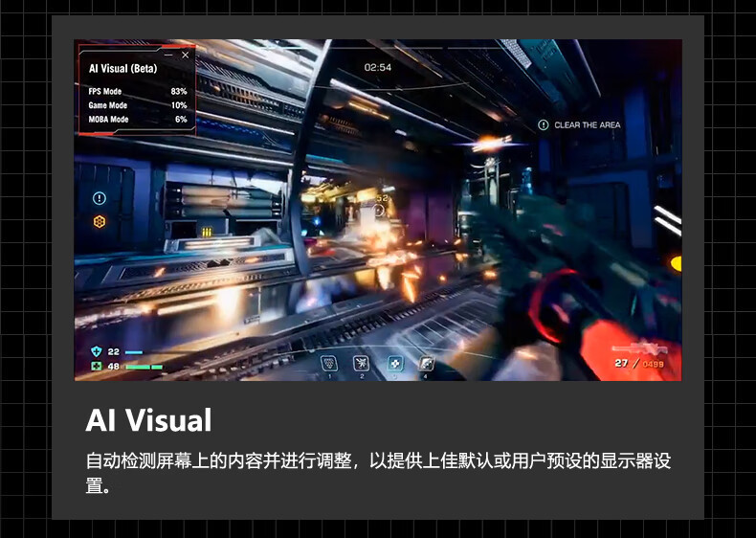Minimize the AI Visual (Beta) panel
This screenshot has height=538, width=756.
pyautogui.click(x=168, y=55)
